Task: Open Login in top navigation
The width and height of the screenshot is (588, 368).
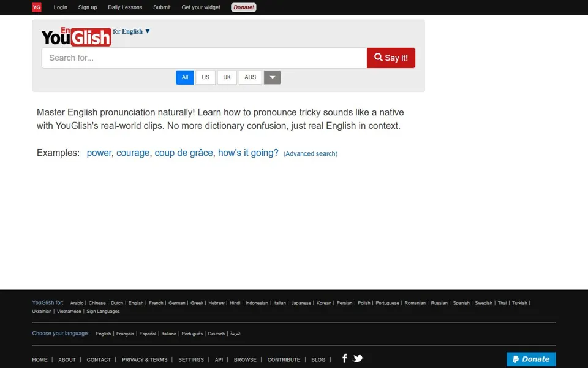Action: point(61,7)
